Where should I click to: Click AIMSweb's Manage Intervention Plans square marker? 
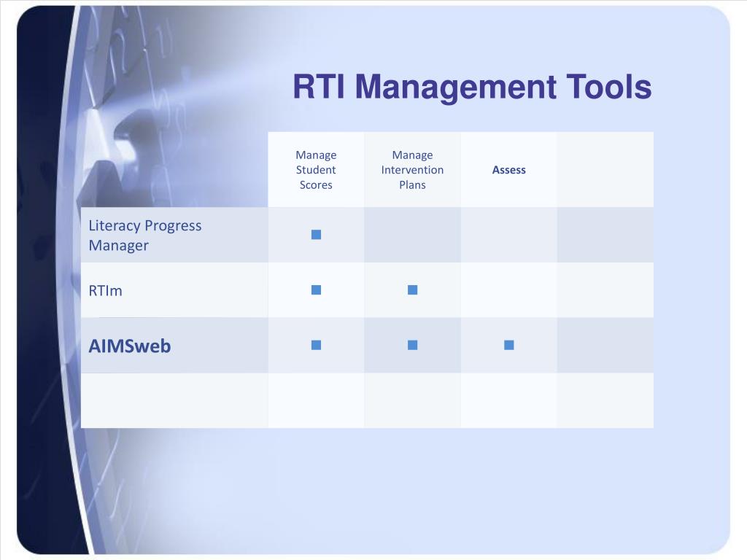pos(413,345)
